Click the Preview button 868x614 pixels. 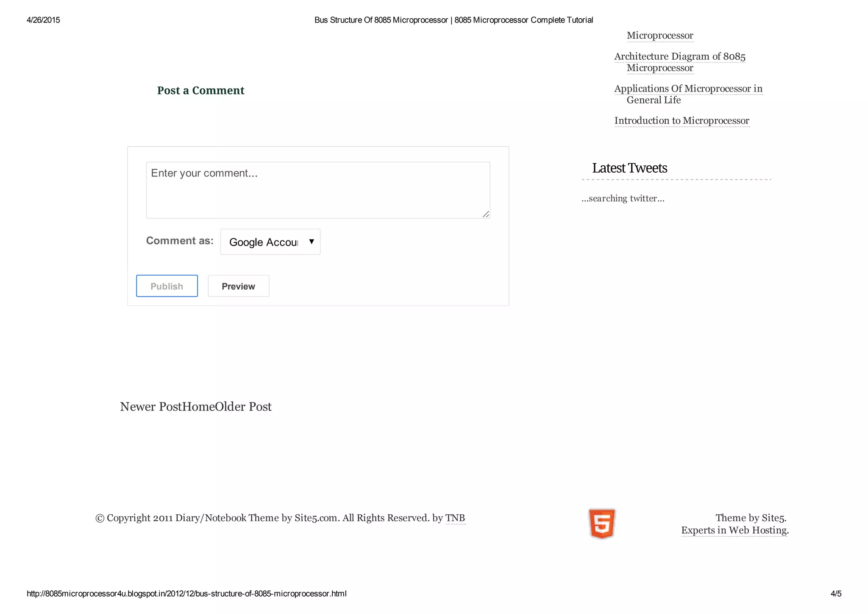click(239, 286)
